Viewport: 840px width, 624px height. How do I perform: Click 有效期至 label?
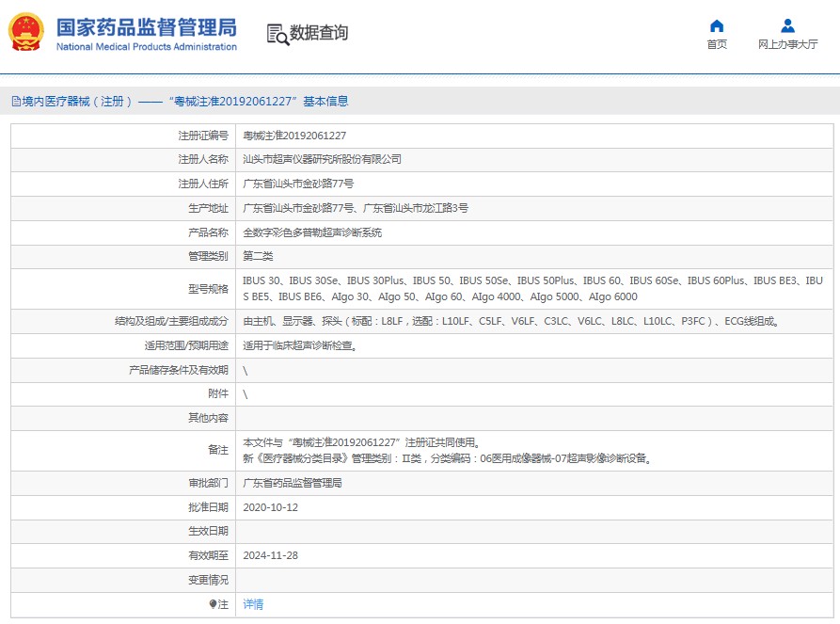click(208, 555)
